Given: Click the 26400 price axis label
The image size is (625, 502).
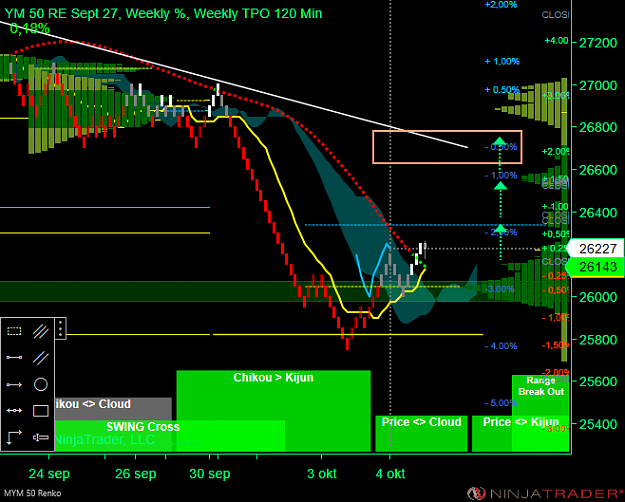Looking at the screenshot, I should point(600,213).
